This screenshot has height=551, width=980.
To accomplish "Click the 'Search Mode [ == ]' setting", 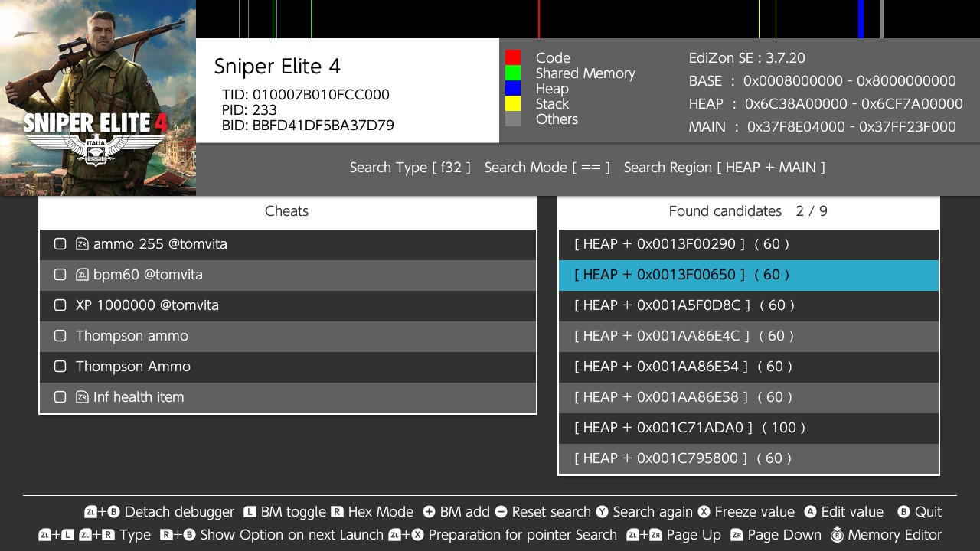I will coord(547,168).
